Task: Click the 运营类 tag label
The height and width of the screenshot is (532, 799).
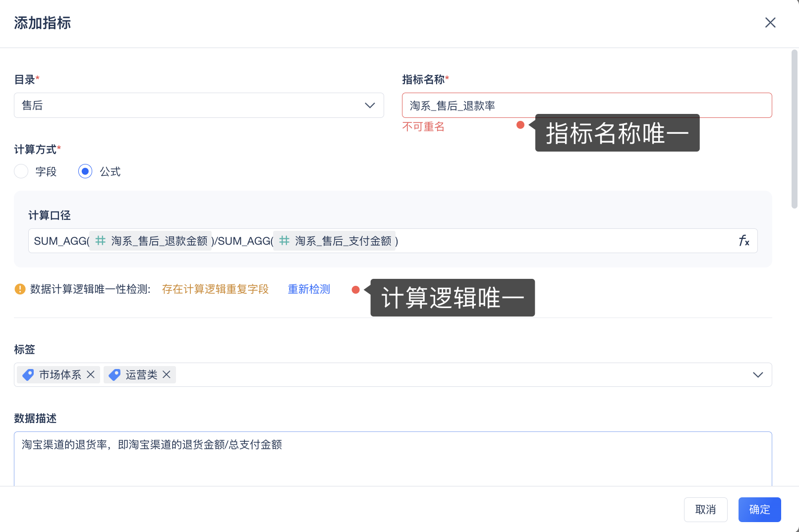Action: tap(141, 375)
